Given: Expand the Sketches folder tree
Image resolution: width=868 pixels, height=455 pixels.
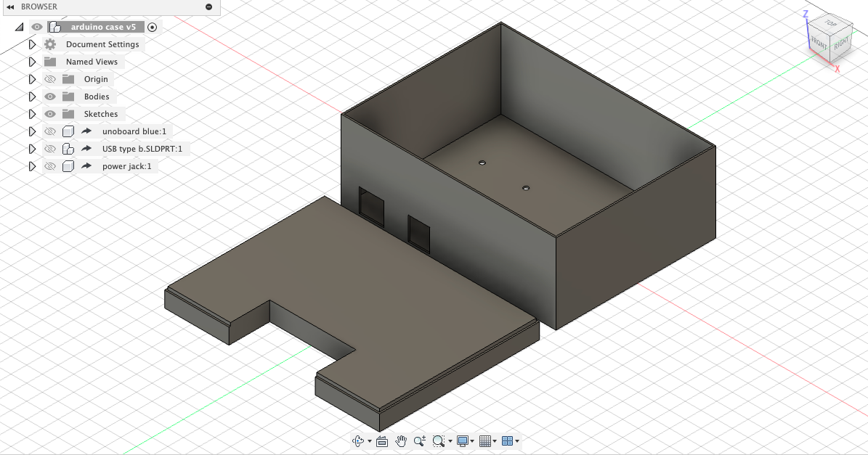Looking at the screenshot, I should tap(32, 114).
